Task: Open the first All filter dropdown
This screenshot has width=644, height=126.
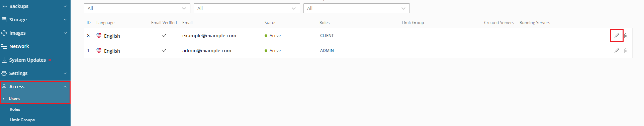Action: point(137,8)
